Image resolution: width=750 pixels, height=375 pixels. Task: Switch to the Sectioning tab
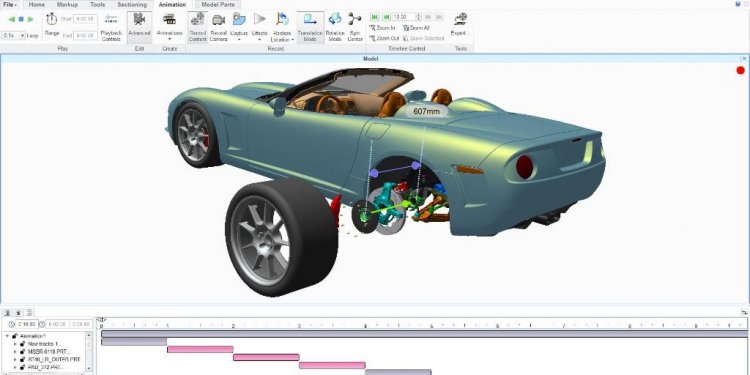tap(132, 5)
